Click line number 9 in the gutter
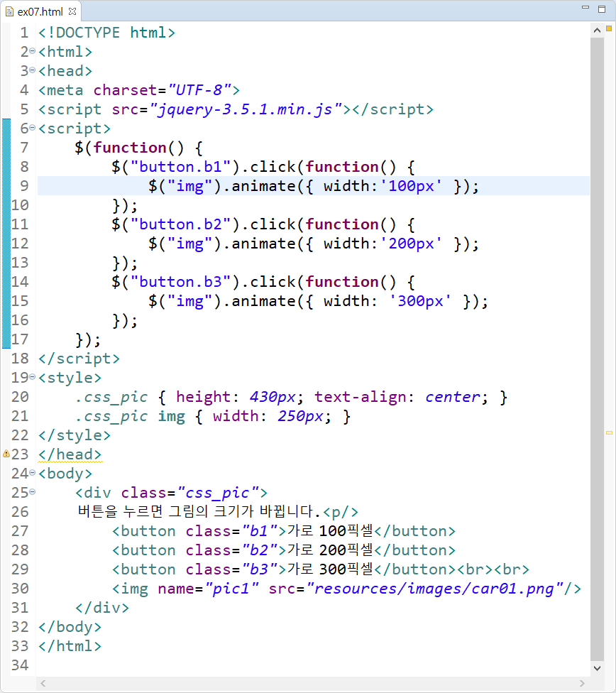Screen dimensions: 616x693 point(24,185)
